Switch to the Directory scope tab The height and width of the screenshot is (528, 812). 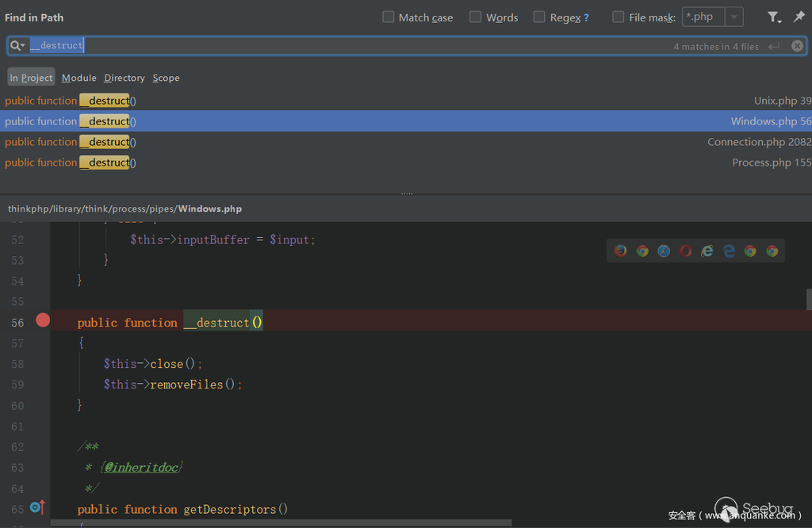coord(124,78)
